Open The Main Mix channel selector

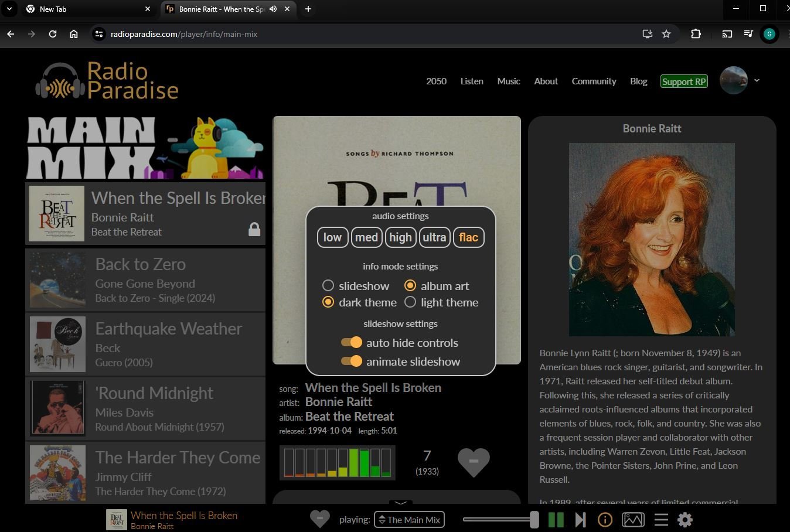pos(409,520)
